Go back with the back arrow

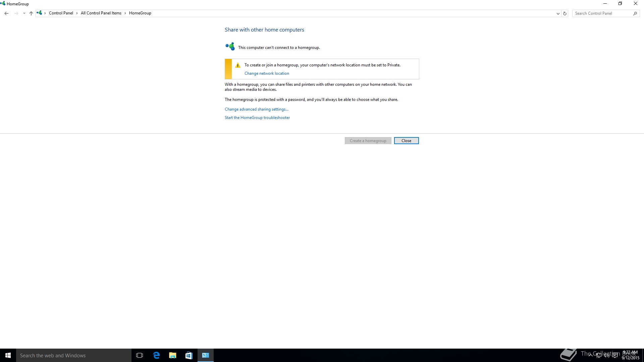point(6,13)
